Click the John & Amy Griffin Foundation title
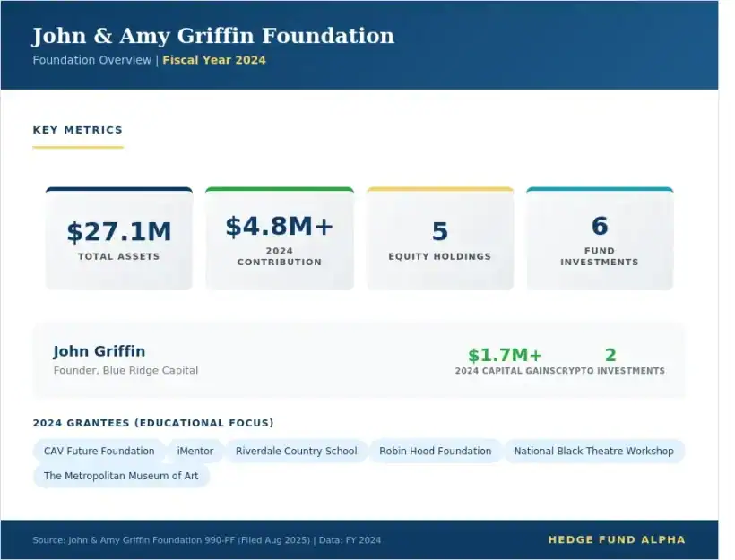This screenshot has height=560, width=735. pos(213,36)
